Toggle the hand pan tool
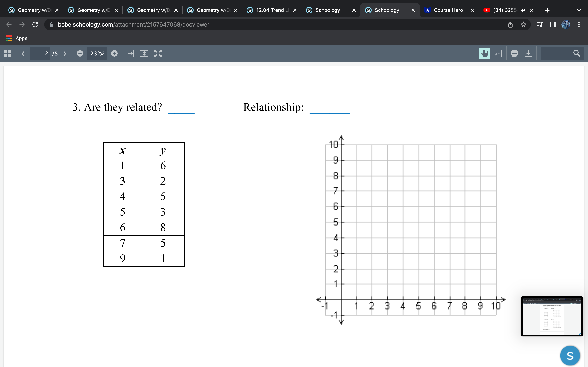Image resolution: width=588 pixels, height=367 pixels. tap(484, 53)
